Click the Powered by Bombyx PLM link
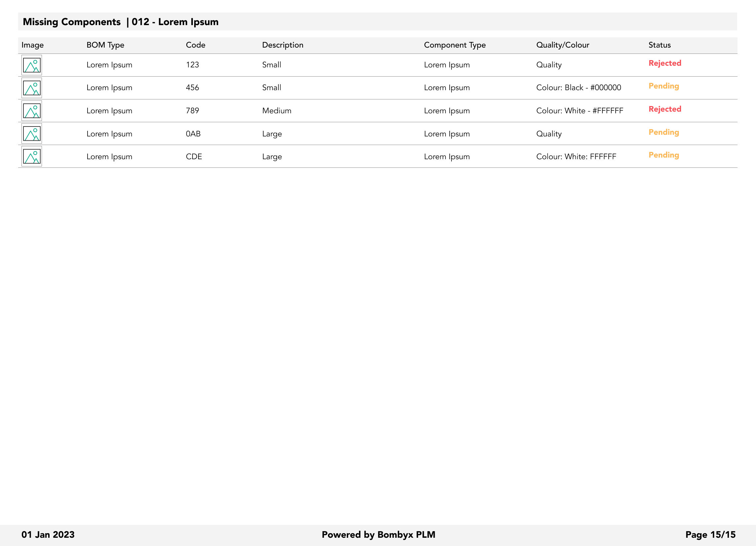 (378, 535)
